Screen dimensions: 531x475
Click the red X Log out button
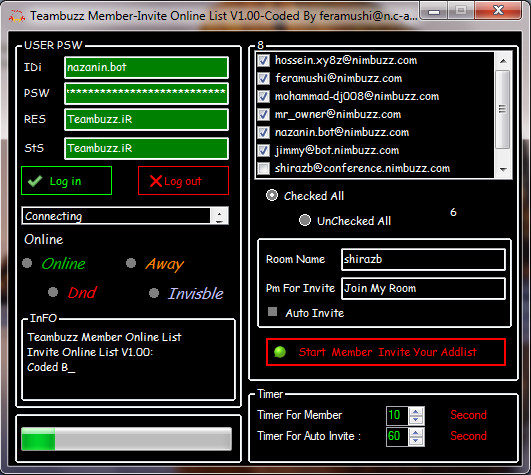pos(183,180)
